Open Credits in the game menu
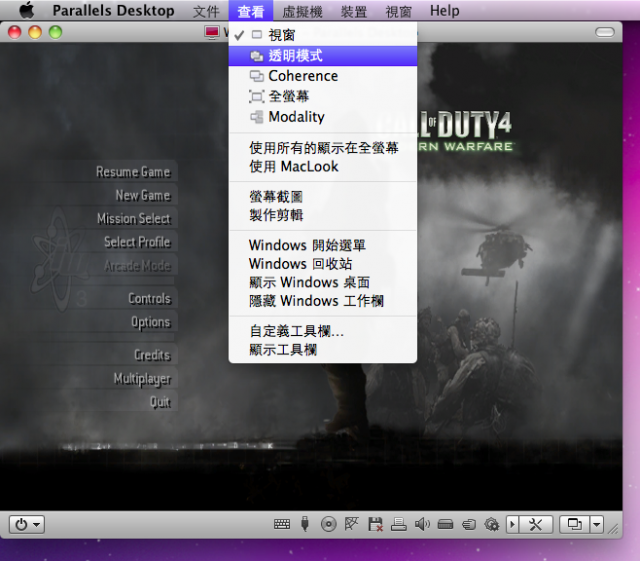The image size is (640, 561). tap(152, 354)
